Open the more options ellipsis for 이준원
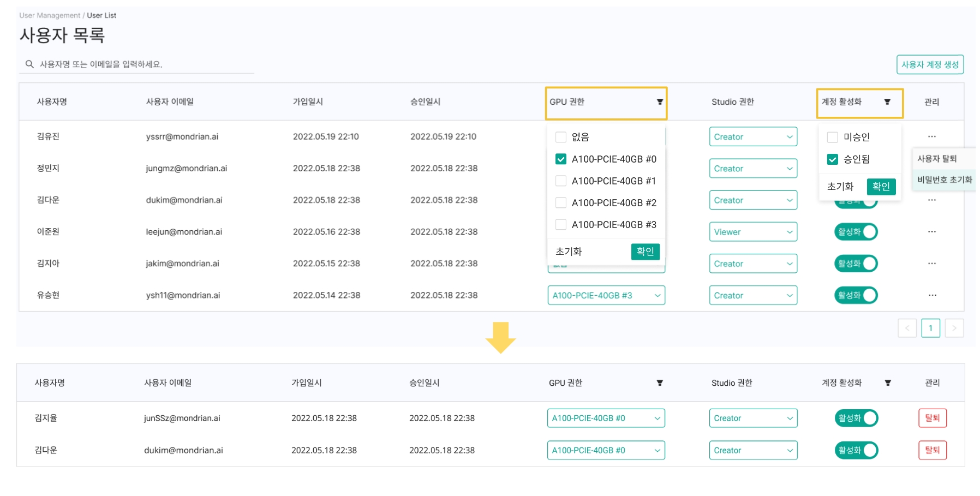 point(931,232)
